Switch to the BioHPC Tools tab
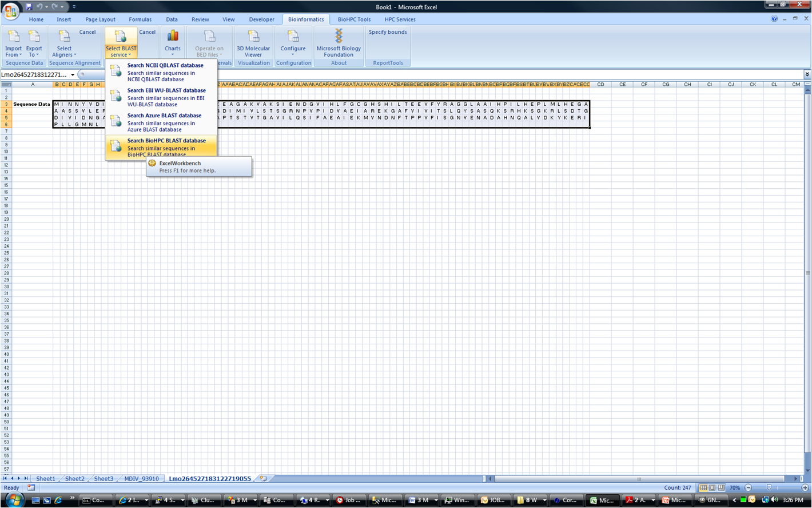The image size is (812, 508). [355, 19]
